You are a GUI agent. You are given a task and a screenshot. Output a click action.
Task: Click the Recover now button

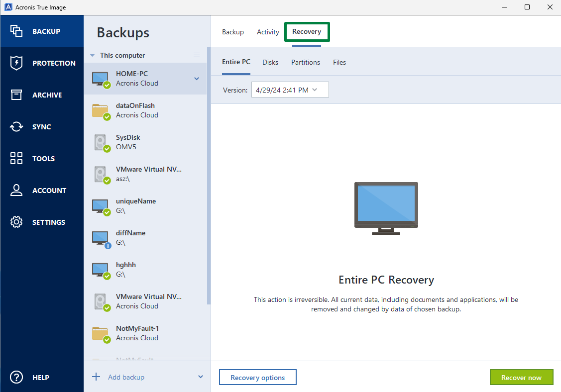coord(521,377)
